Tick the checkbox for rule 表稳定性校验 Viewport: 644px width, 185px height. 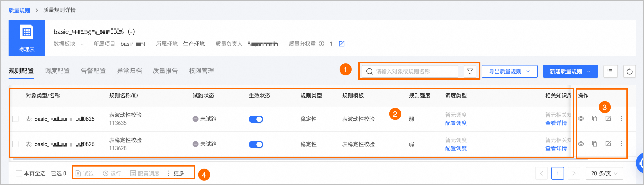[x=16, y=144]
